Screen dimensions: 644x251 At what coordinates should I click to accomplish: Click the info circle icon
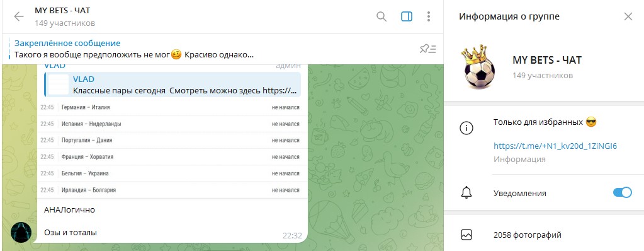pyautogui.click(x=466, y=128)
